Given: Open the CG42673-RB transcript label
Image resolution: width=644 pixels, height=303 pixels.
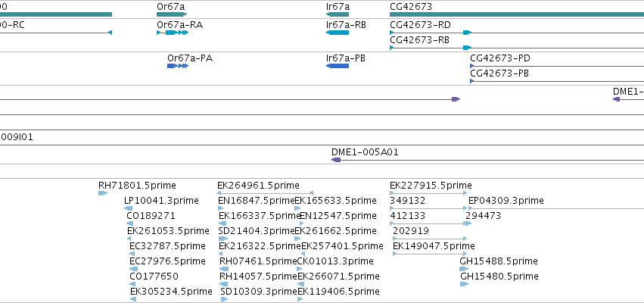Looking at the screenshot, I should (x=419, y=40).
